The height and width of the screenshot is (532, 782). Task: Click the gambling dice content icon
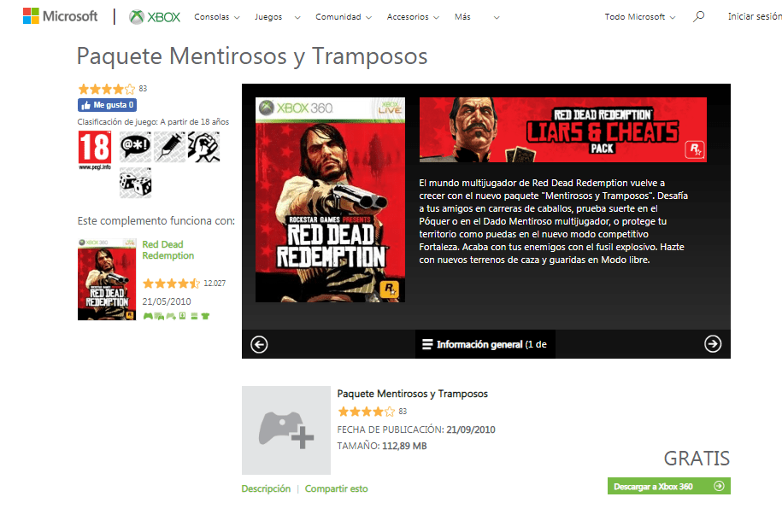pos(135,183)
